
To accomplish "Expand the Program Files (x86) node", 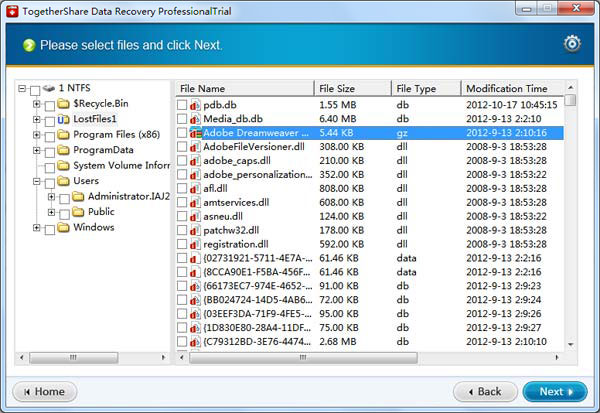I will click(x=37, y=135).
